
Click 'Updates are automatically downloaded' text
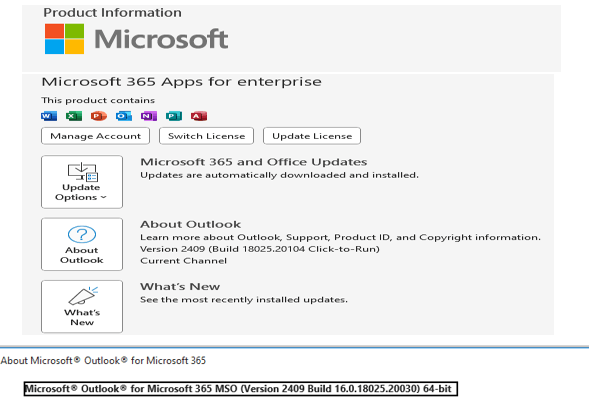[279, 175]
